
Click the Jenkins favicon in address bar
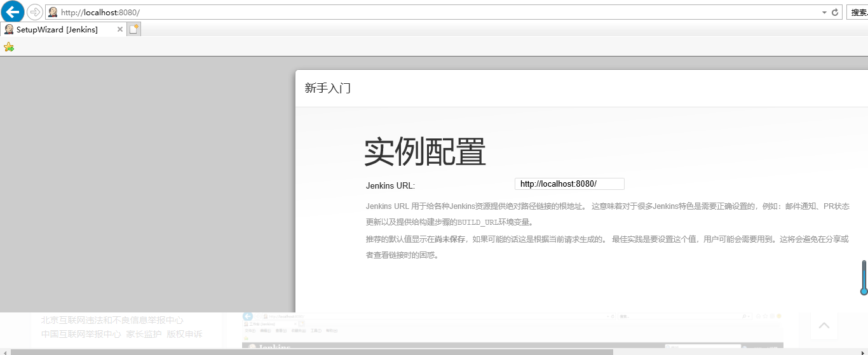(53, 12)
